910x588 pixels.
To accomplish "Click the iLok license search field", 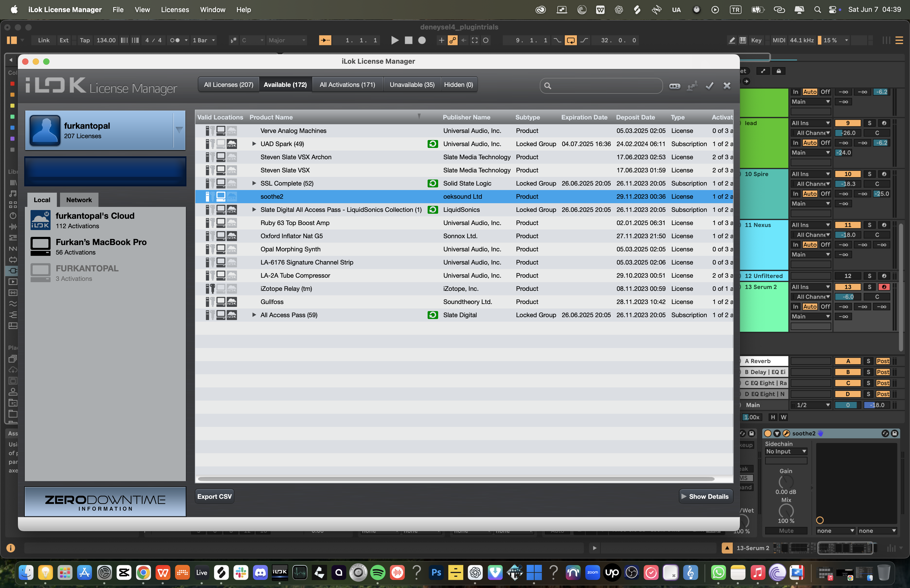I will (601, 86).
